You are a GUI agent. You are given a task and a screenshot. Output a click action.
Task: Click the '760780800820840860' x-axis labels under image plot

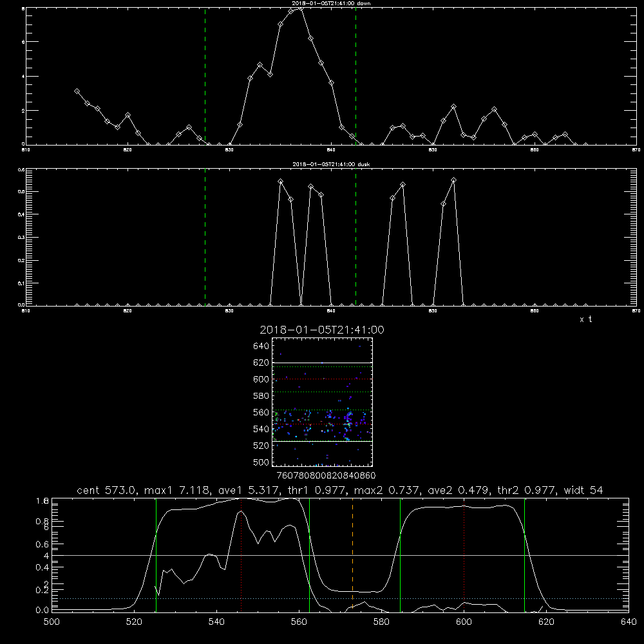tap(326, 475)
